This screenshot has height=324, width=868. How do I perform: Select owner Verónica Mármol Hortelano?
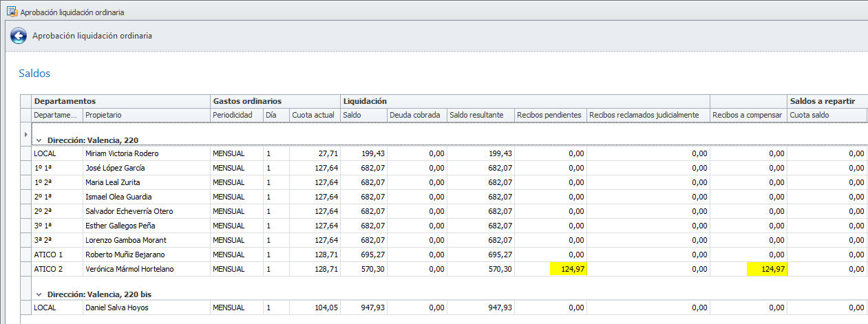pos(129,269)
